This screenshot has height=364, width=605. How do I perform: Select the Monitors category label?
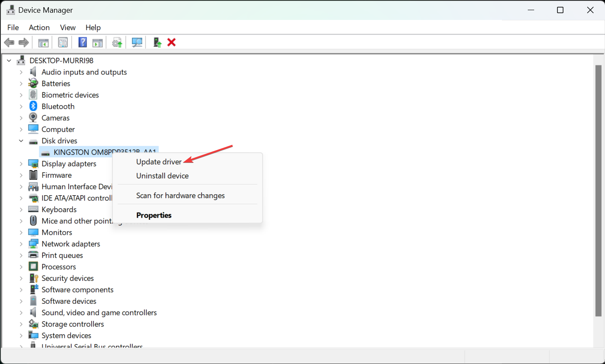[x=57, y=232]
